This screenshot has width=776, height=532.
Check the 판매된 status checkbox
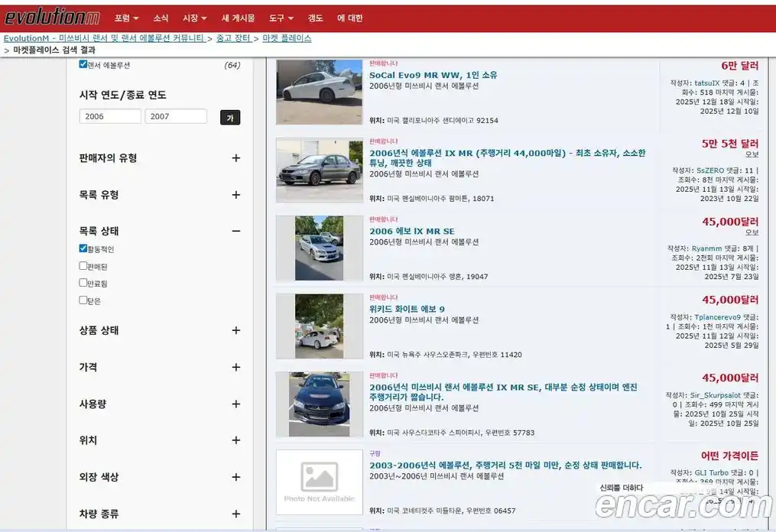click(x=83, y=266)
